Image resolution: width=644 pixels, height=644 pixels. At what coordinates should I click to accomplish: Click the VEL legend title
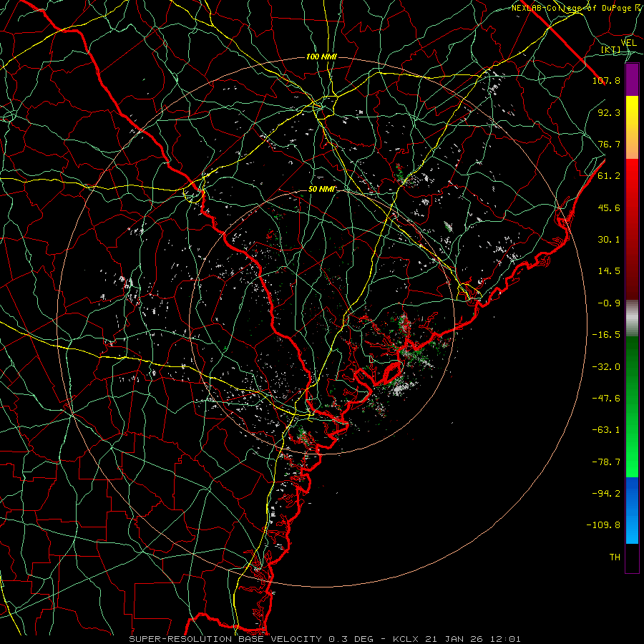(628, 43)
